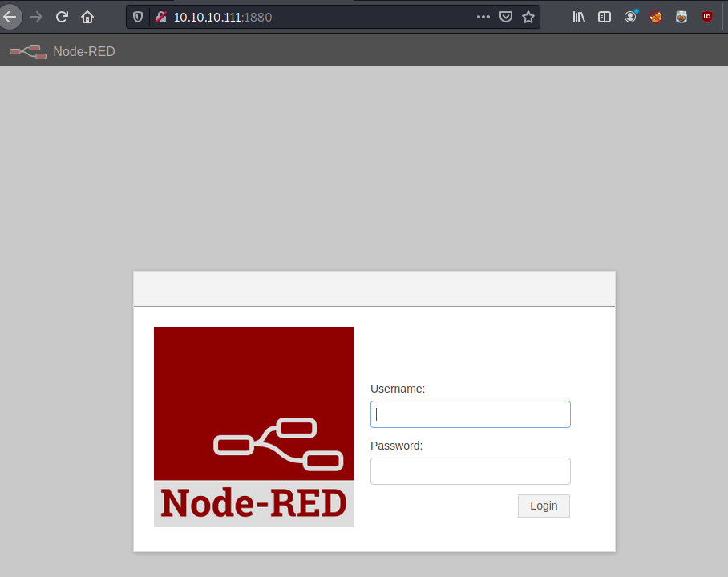Click the cookie auto-delete extension icon

pyautogui.click(x=656, y=16)
